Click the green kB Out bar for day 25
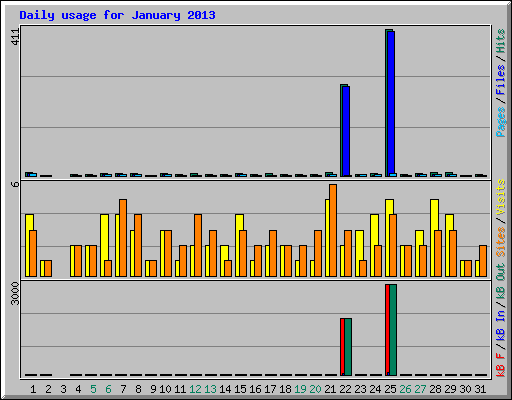 393,330
